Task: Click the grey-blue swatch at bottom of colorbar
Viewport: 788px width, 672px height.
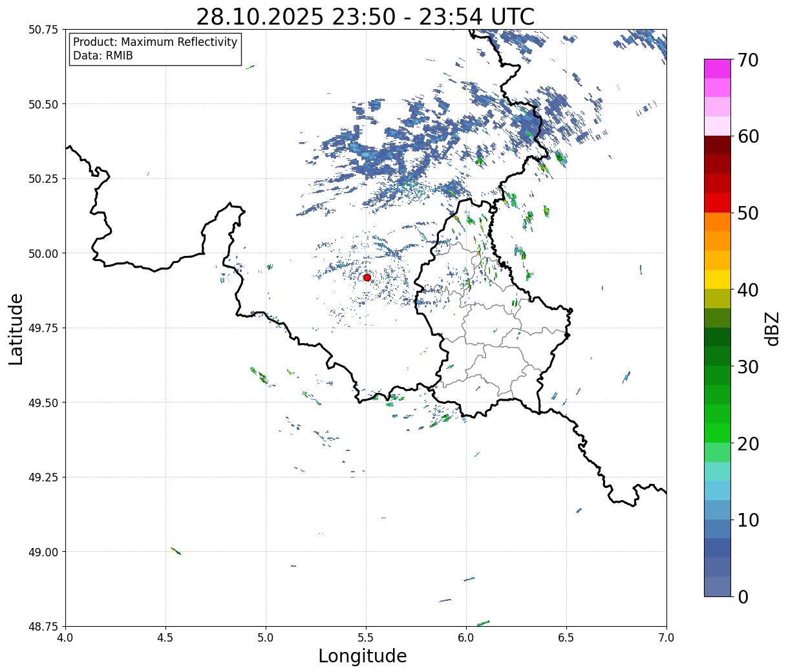Action: point(718,587)
